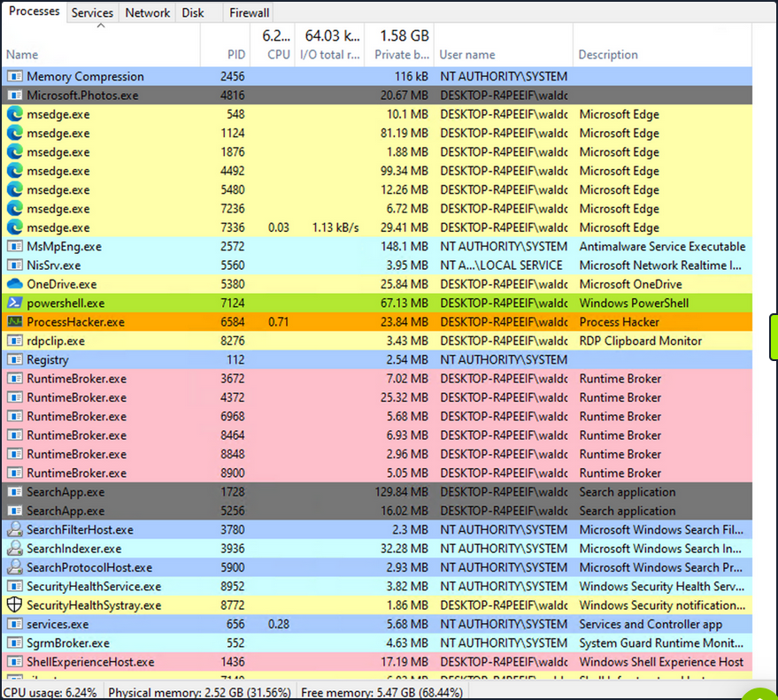Sort processes by the CPU column header
Viewport: 778px width, 700px height.
point(280,55)
